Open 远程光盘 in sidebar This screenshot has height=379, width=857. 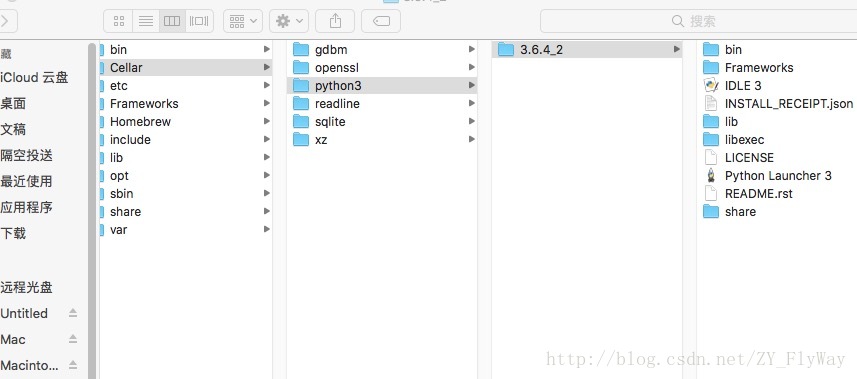(26, 287)
